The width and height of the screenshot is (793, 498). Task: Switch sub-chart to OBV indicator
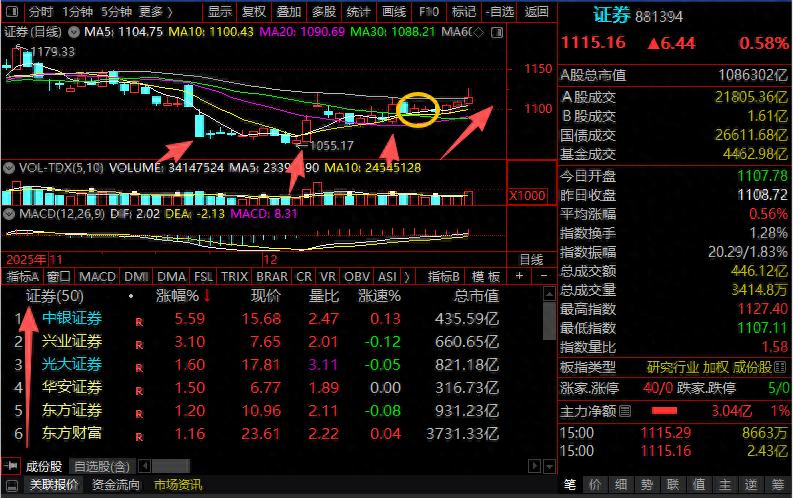[357, 277]
